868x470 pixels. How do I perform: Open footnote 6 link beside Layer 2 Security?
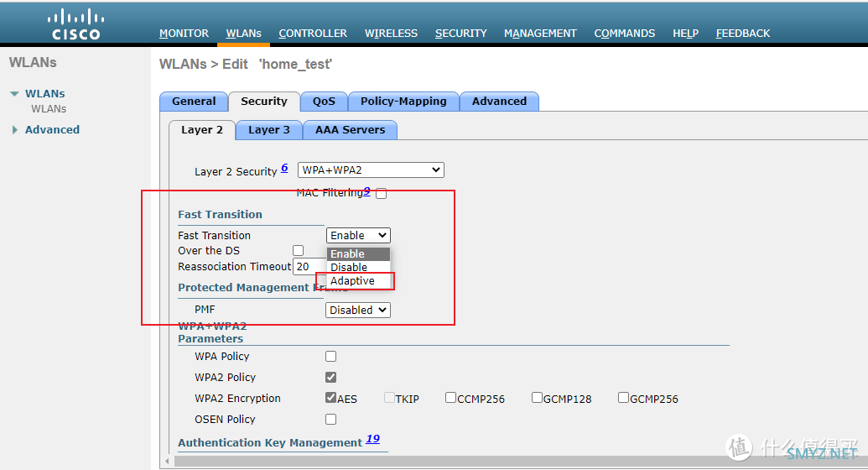(284, 168)
